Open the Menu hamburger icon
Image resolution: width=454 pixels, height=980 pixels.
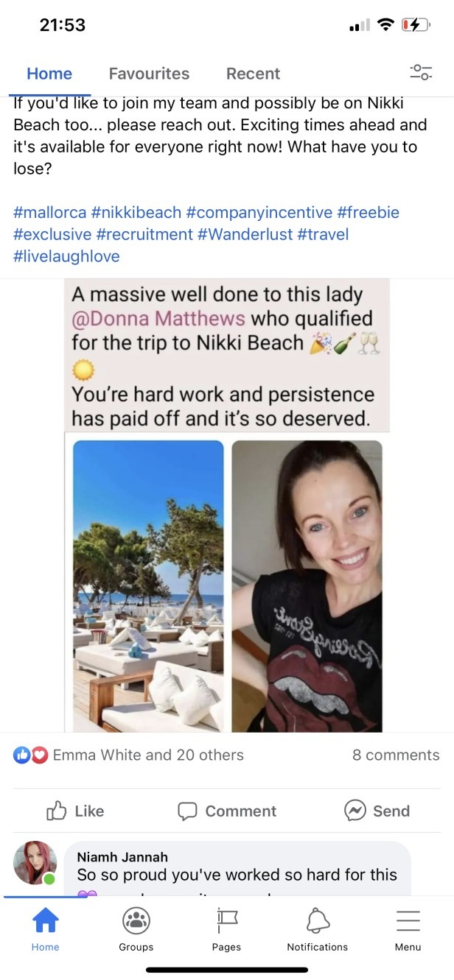[x=408, y=920]
